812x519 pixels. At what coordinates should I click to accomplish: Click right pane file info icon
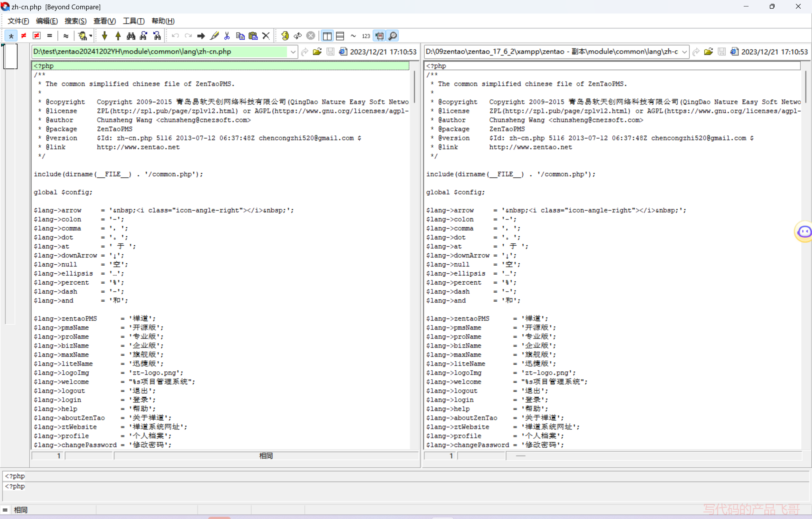[x=734, y=52]
